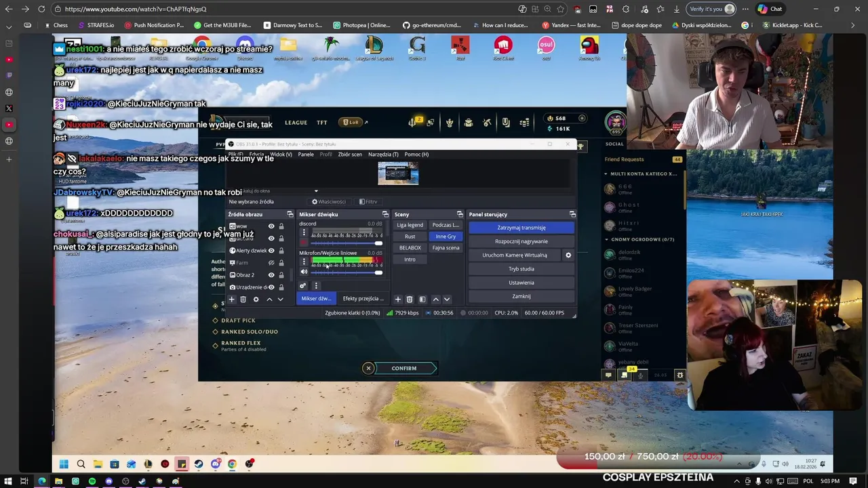Open the OBS Narzędzia menu
The image size is (868, 488).
[x=383, y=155]
